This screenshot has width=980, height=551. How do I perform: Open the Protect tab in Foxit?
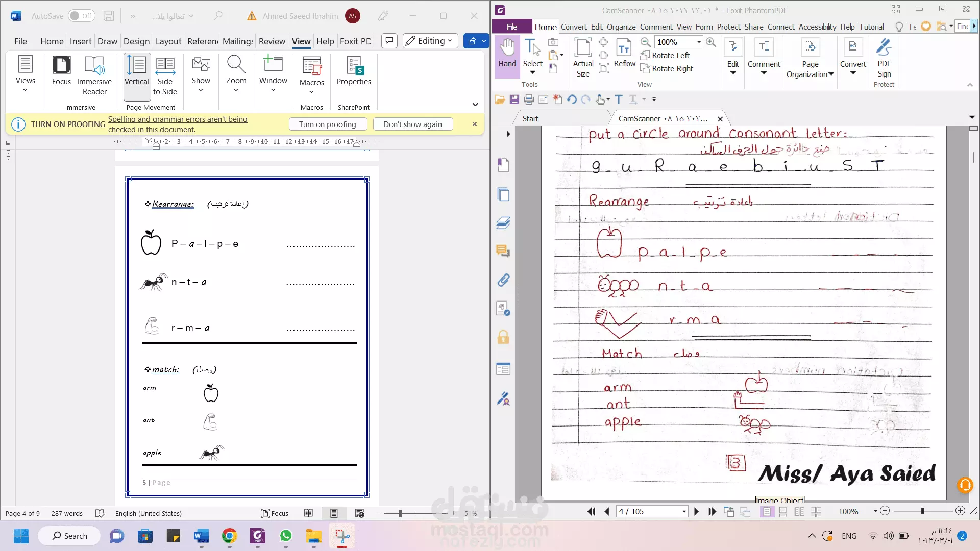tap(728, 27)
